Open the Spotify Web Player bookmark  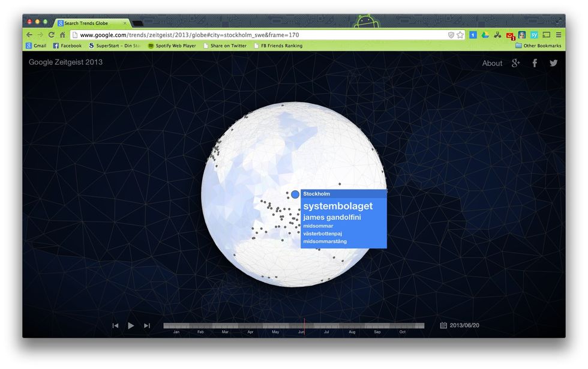[x=172, y=46]
